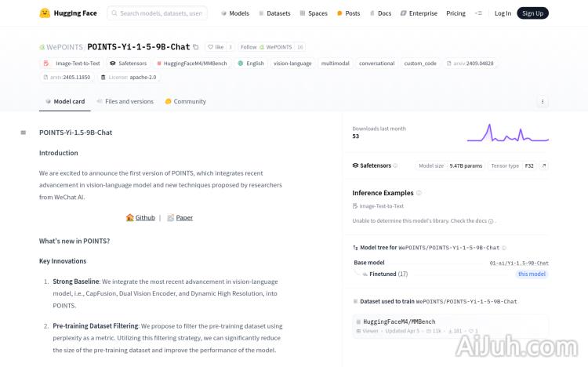Click the Safetensors info icon

(395, 165)
